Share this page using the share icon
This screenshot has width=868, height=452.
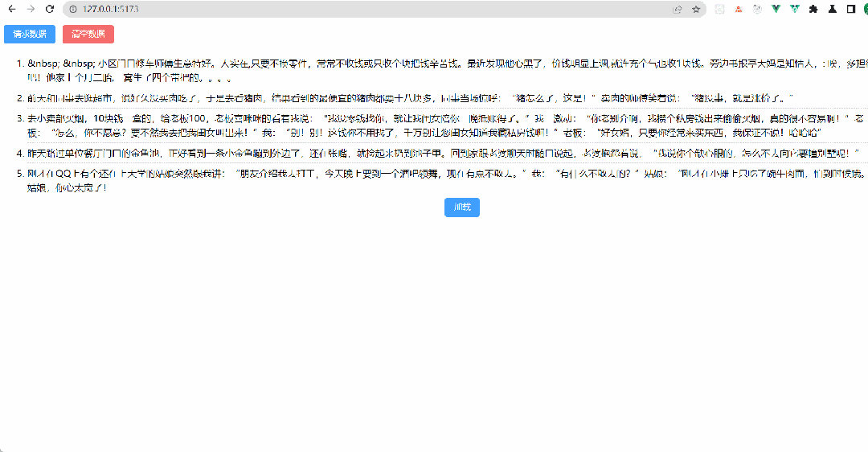tap(678, 9)
